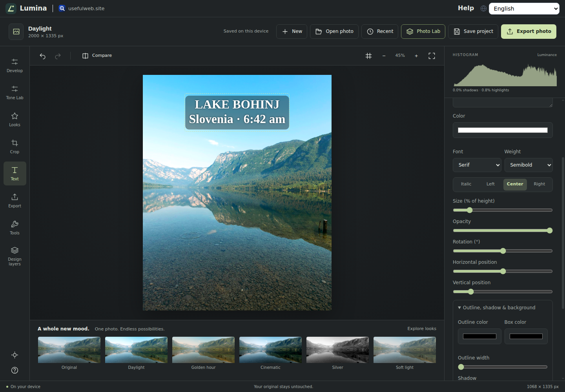
Task: Follow the Explore looks link
Action: pyautogui.click(x=422, y=329)
